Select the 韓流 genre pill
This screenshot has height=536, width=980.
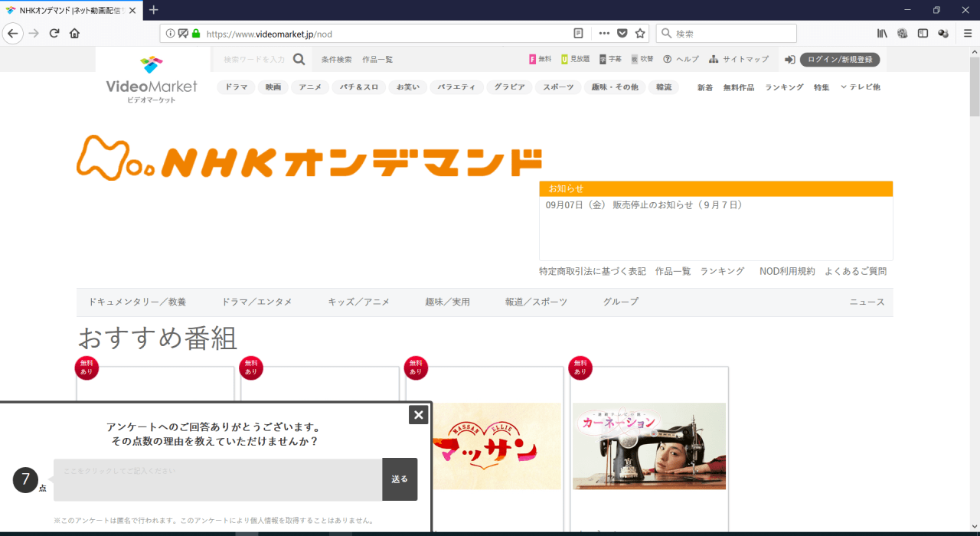[663, 87]
